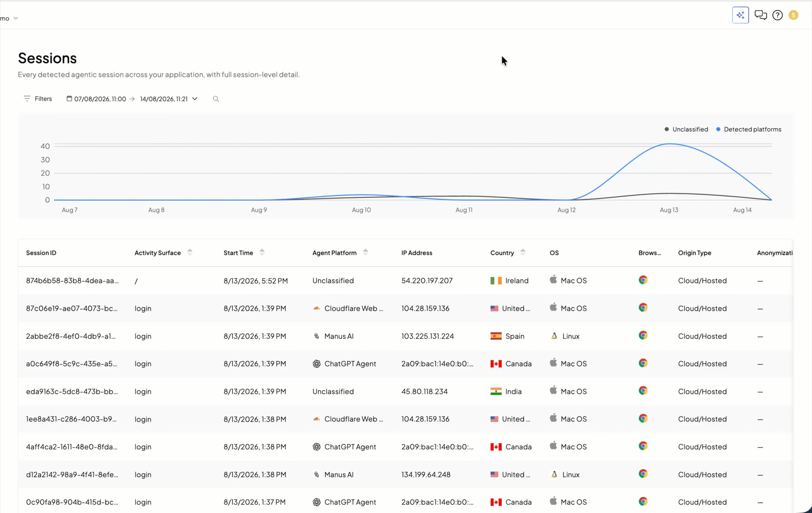Click the search magnifier icon near Filters
812x513 pixels.
click(216, 99)
